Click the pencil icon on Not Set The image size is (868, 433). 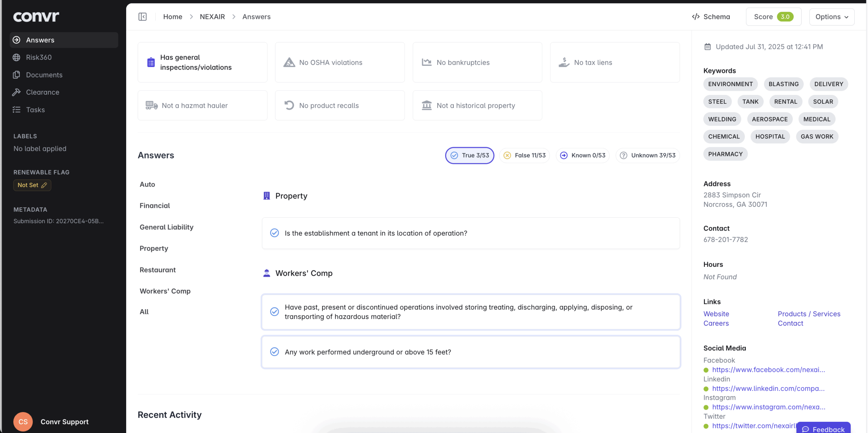[x=44, y=185]
